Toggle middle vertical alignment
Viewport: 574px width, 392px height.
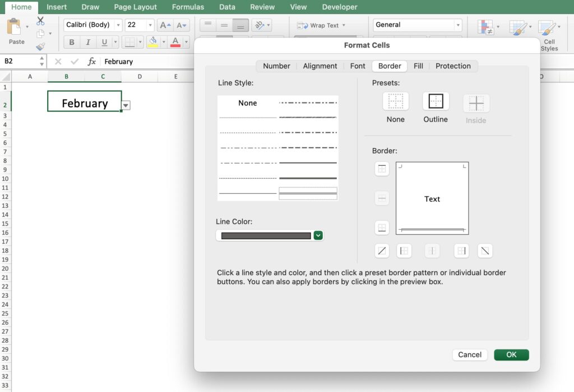pos(224,25)
